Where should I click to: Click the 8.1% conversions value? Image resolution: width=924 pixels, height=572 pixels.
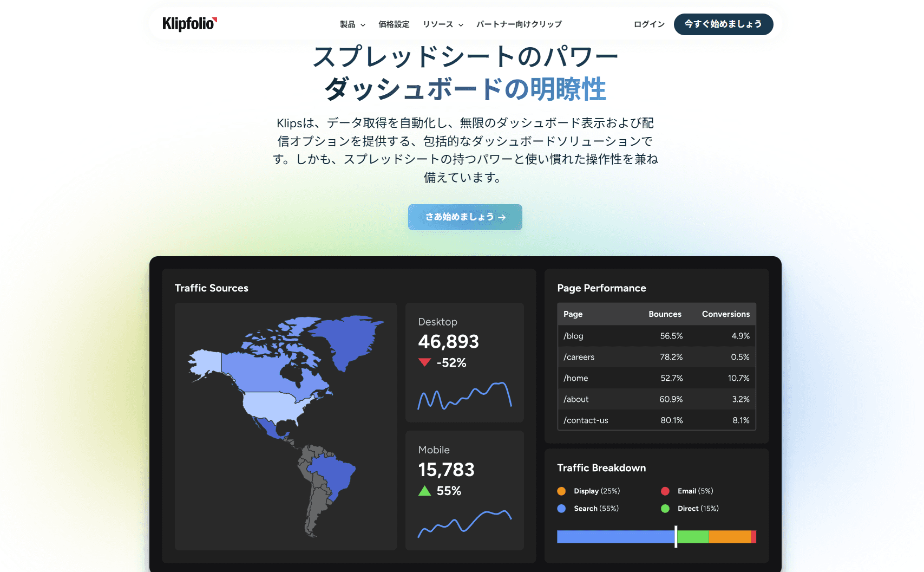coord(741,420)
